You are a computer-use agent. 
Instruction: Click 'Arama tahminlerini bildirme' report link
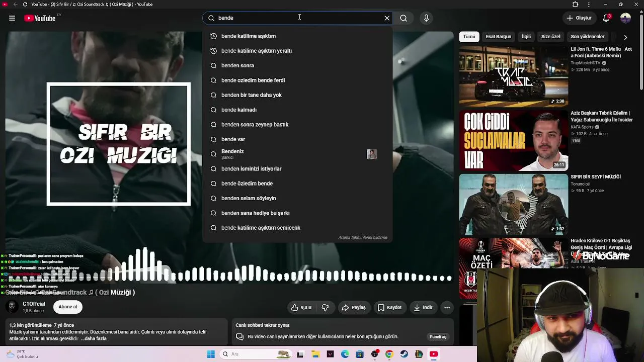[x=363, y=238]
